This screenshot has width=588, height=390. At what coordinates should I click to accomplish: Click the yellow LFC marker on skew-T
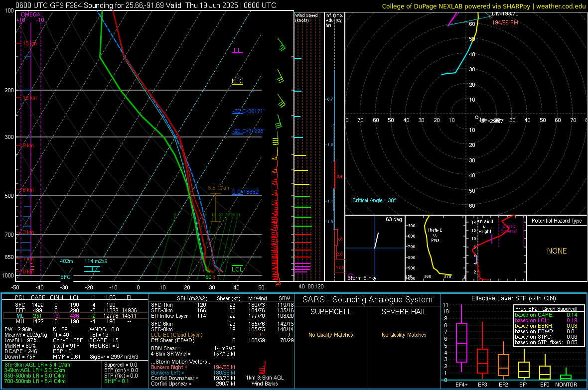[x=237, y=81]
